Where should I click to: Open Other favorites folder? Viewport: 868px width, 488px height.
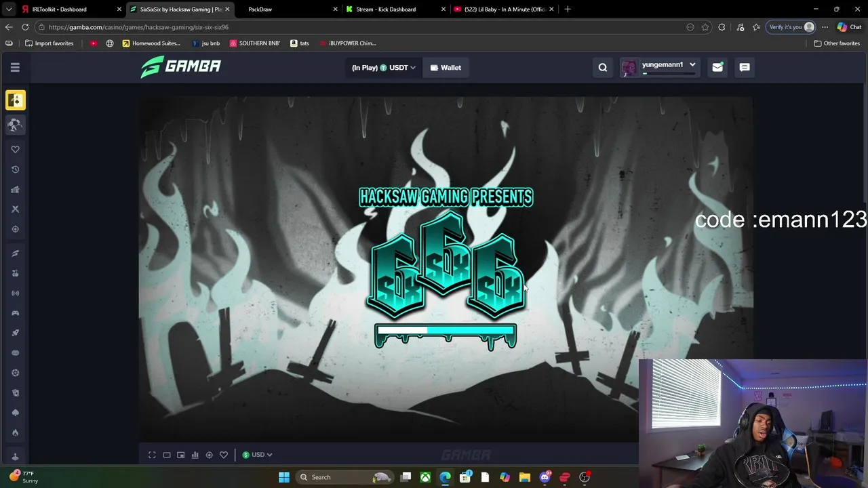[837, 43]
